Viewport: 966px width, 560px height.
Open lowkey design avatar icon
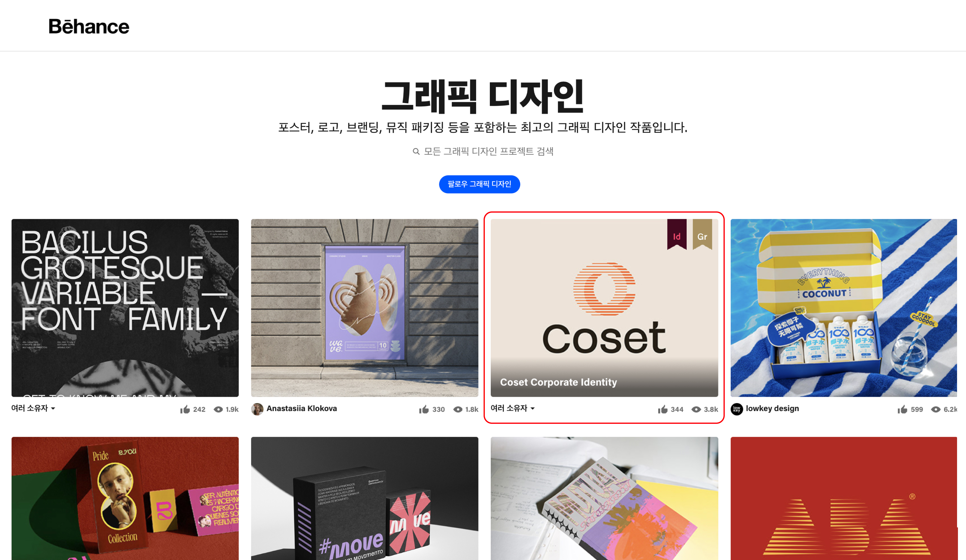click(737, 409)
